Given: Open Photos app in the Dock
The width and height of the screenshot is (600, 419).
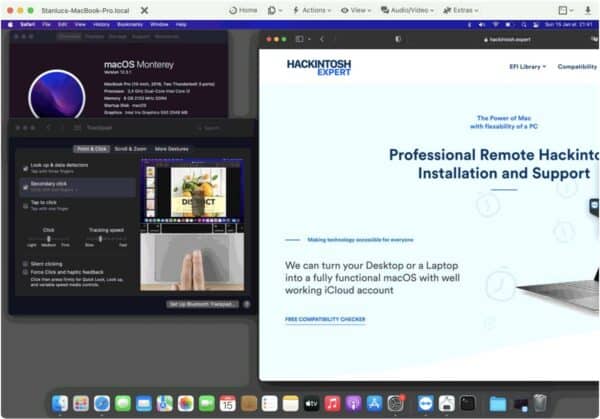Looking at the screenshot, I should coord(186,403).
